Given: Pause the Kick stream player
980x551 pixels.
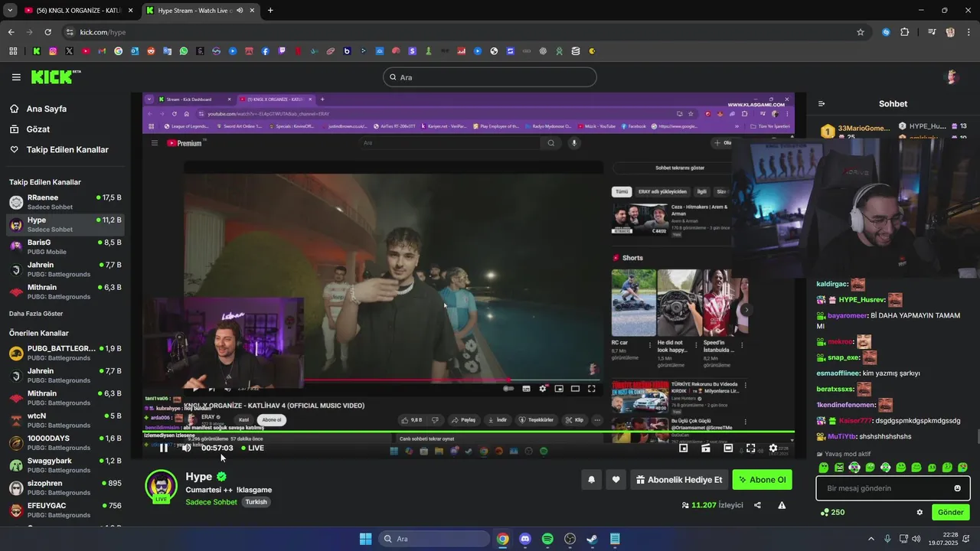Looking at the screenshot, I should 163,448.
